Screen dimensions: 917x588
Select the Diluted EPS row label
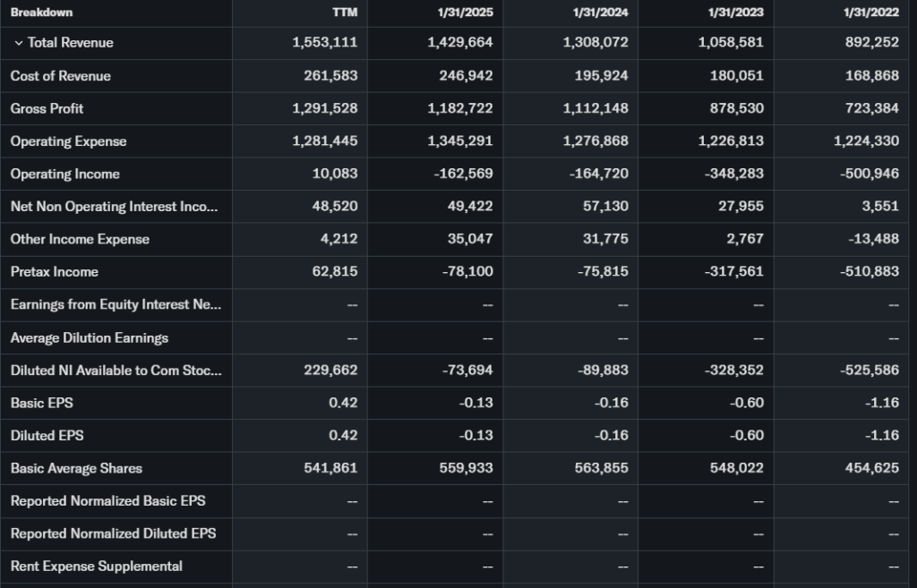pos(47,435)
